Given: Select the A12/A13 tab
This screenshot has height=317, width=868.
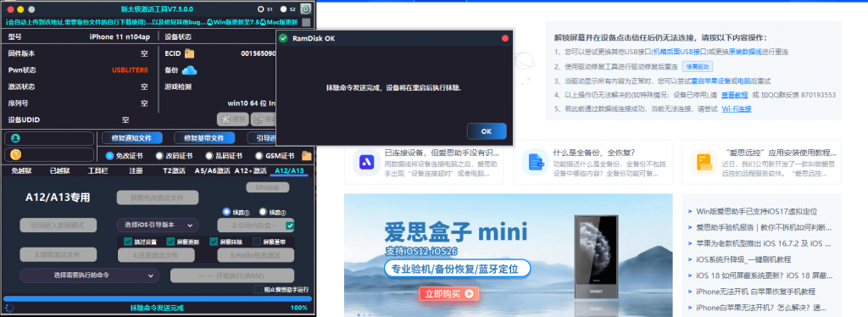Looking at the screenshot, I should click(x=289, y=171).
